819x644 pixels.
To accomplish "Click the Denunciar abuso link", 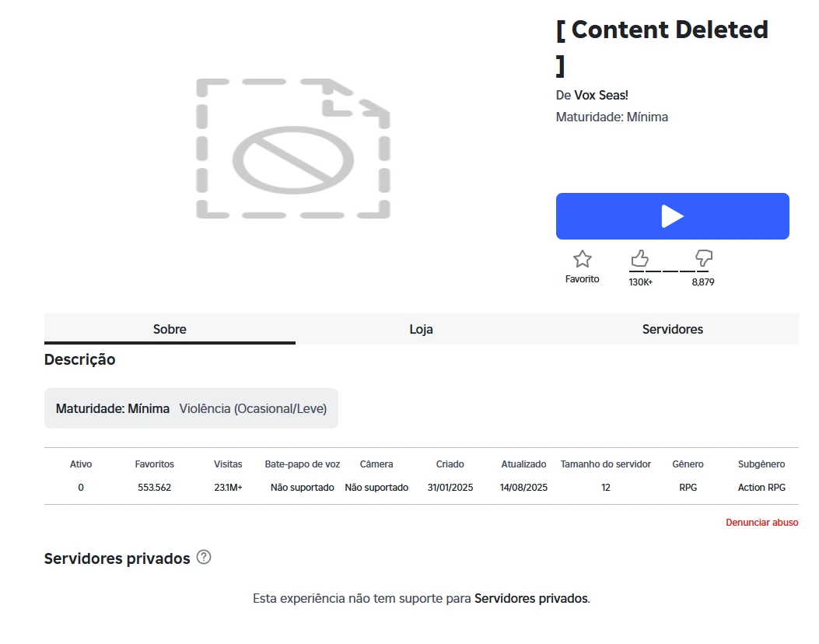I will [761, 523].
